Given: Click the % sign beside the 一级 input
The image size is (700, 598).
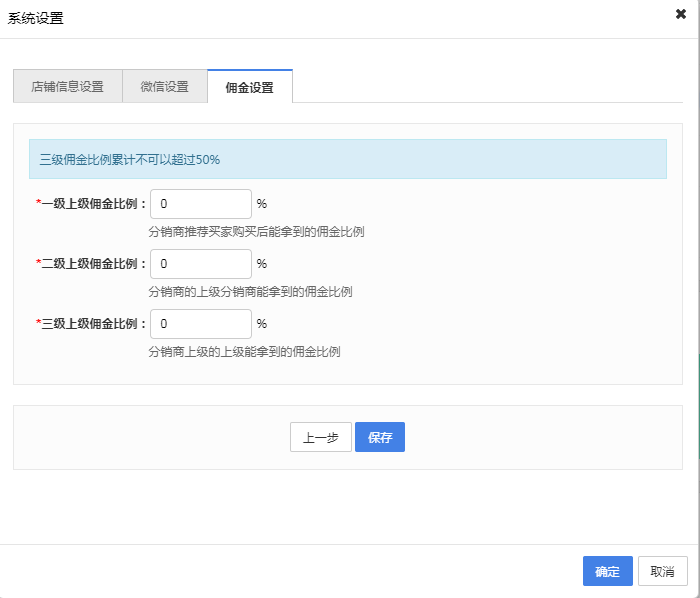Looking at the screenshot, I should coord(262,204).
